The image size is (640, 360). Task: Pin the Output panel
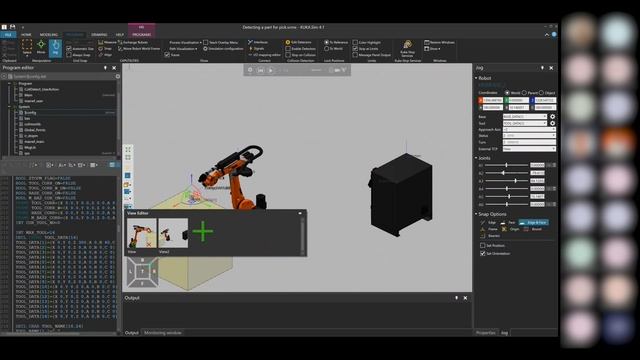456,298
